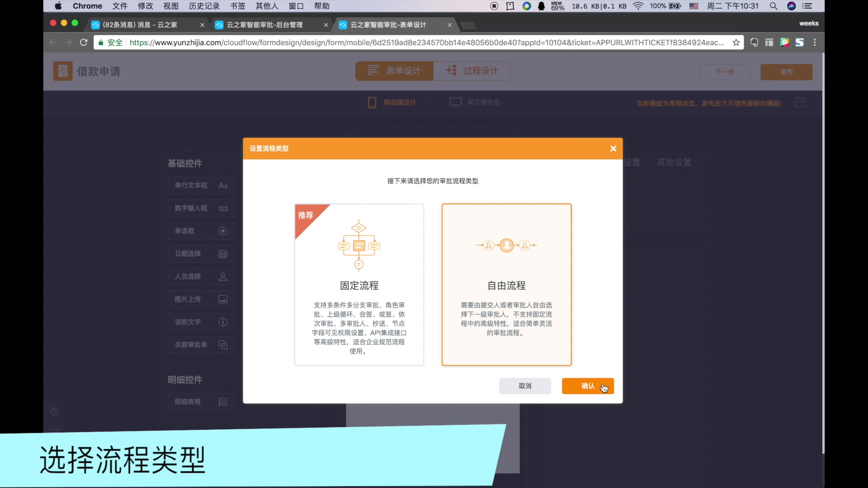Open Spotlight search in menu bar
The width and height of the screenshot is (868, 488).
coord(774,6)
